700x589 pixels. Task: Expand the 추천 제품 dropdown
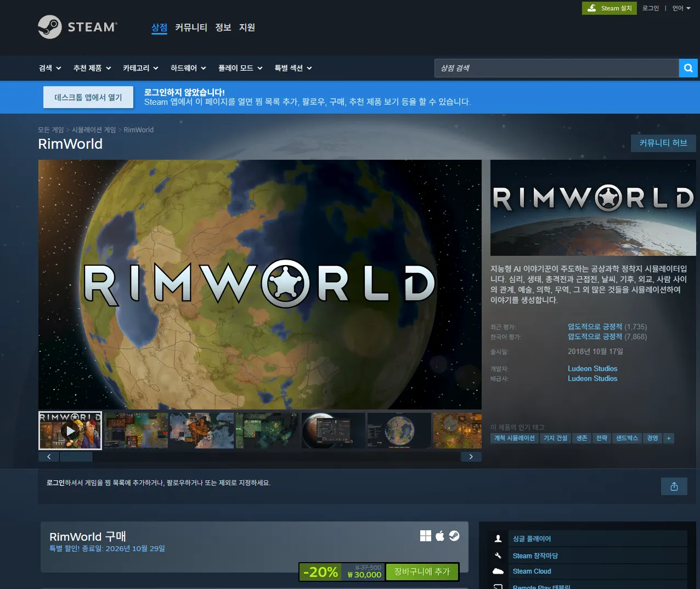[92, 68]
